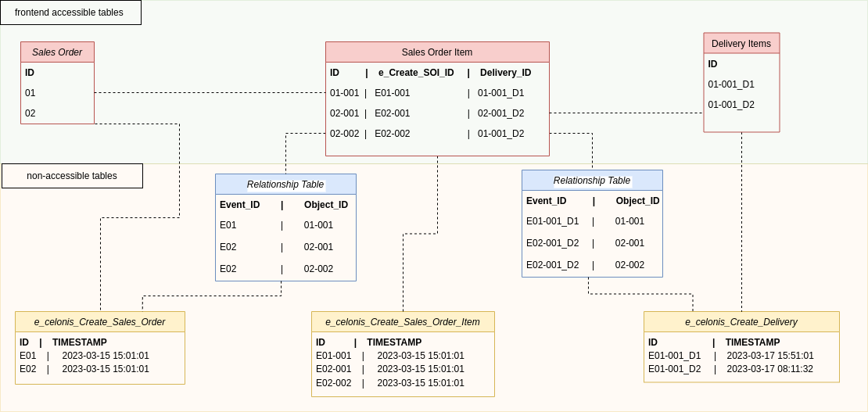Click title of Relationship Table containing E01-001_D1
868x412 pixels.
pos(592,181)
